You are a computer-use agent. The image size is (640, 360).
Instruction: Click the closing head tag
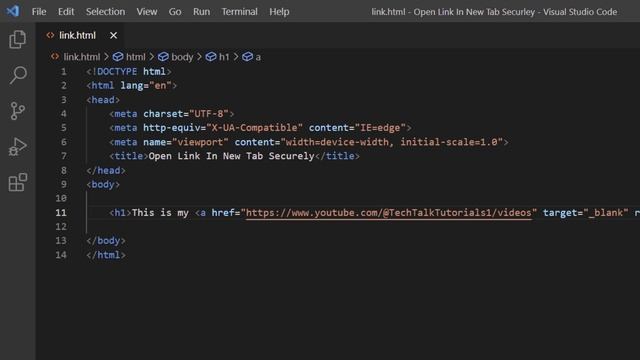coord(106,171)
